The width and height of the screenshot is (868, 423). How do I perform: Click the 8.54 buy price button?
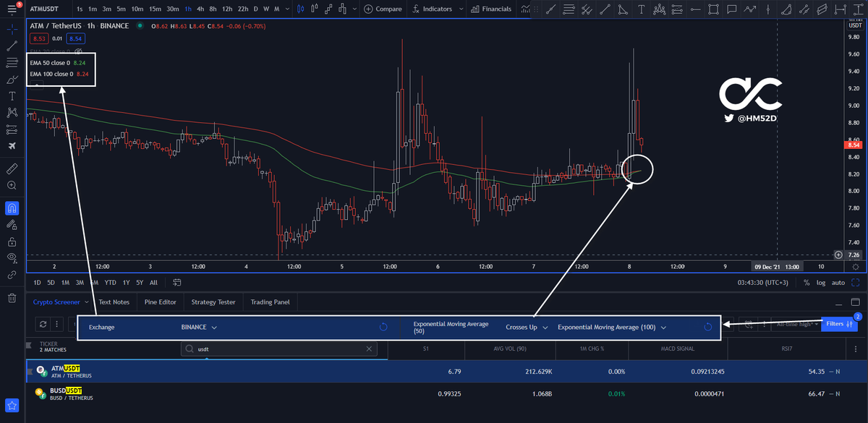click(x=76, y=38)
